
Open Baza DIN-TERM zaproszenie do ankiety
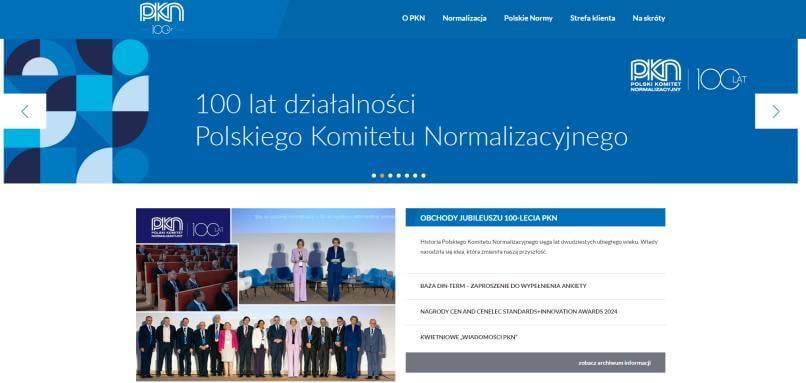point(503,286)
